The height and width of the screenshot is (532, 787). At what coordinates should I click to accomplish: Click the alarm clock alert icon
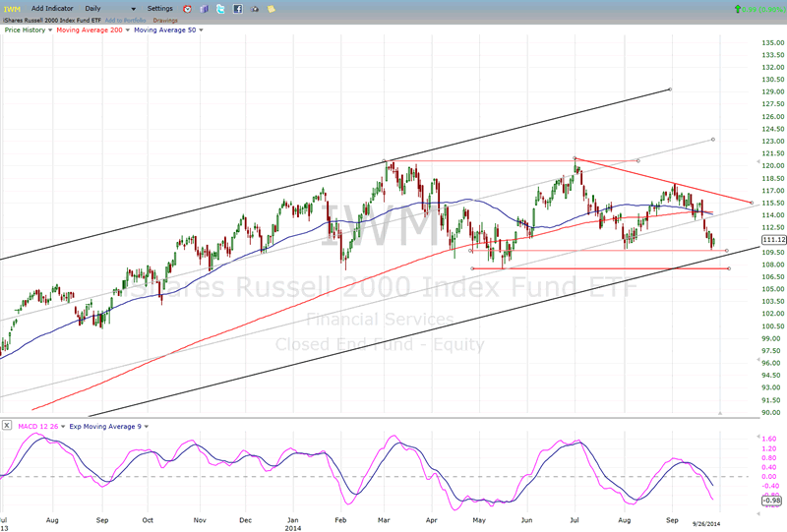pyautogui.click(x=187, y=9)
